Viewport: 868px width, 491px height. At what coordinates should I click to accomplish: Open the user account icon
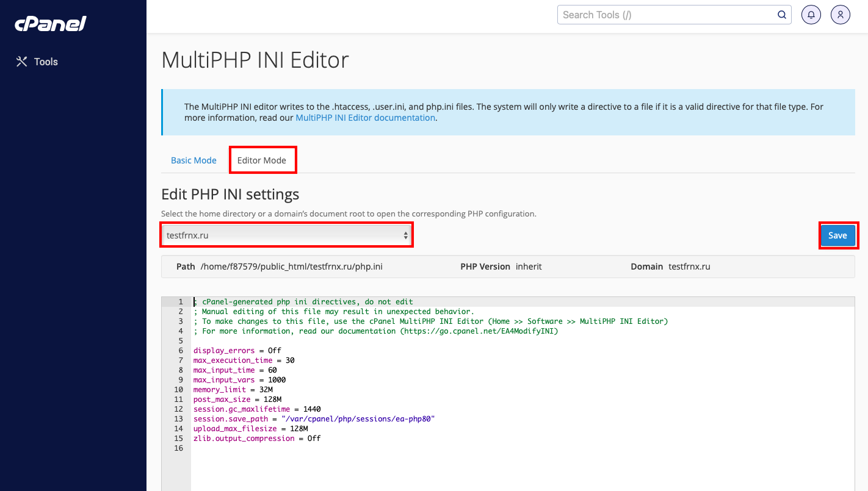(x=841, y=15)
